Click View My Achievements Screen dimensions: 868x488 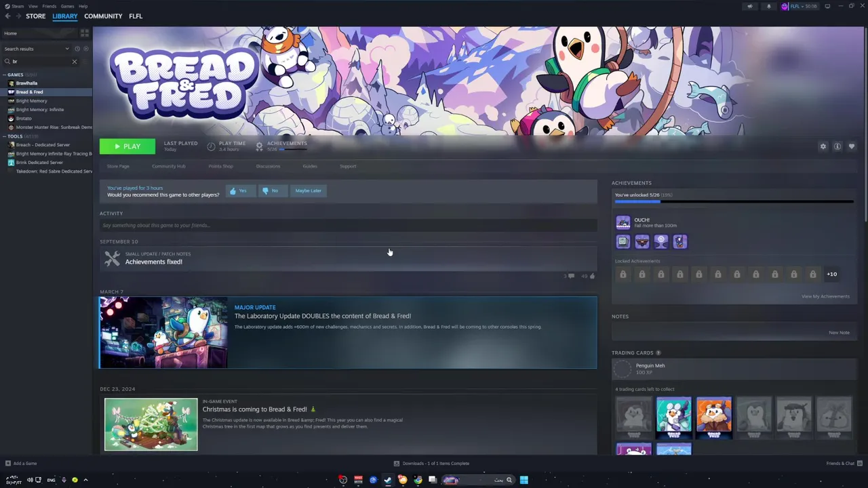(x=825, y=296)
